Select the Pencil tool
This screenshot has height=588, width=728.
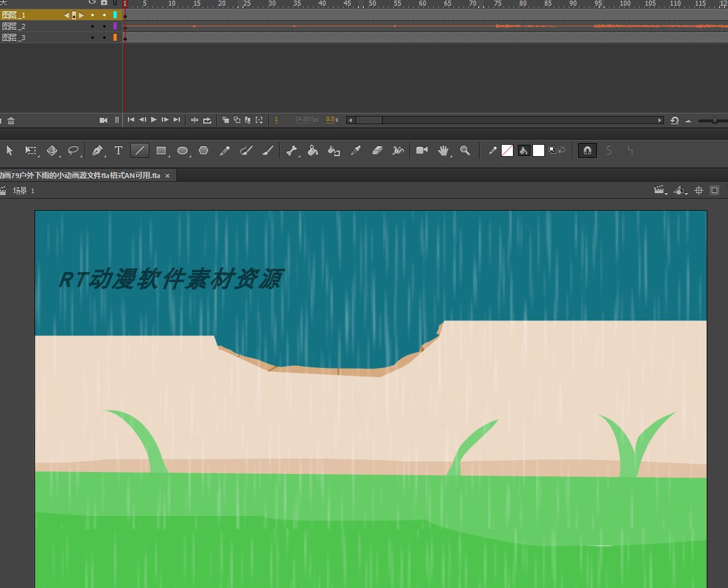coord(224,150)
